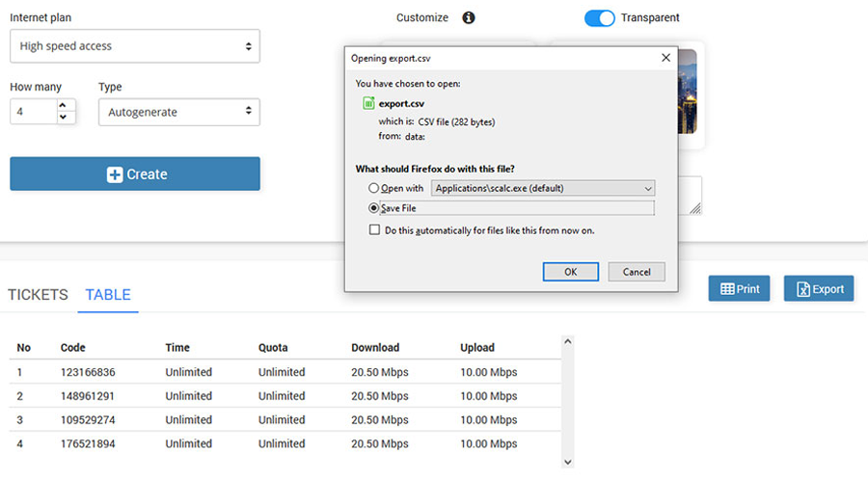
Task: Click the Customize info icon
Action: pyautogui.click(x=469, y=17)
